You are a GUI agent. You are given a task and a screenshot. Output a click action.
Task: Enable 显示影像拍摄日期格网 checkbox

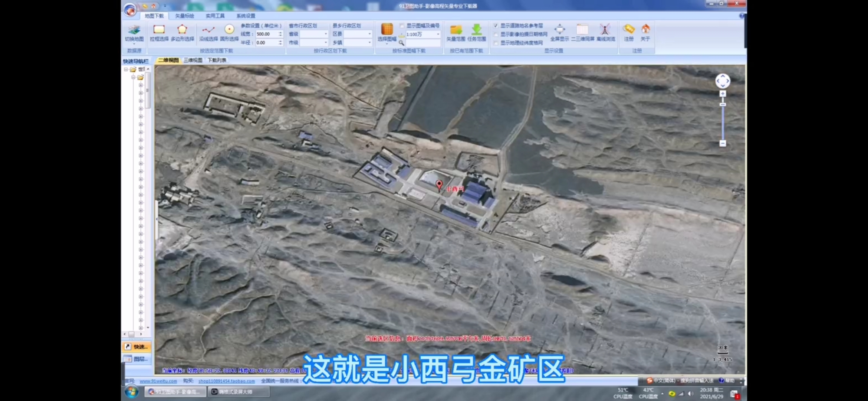496,34
